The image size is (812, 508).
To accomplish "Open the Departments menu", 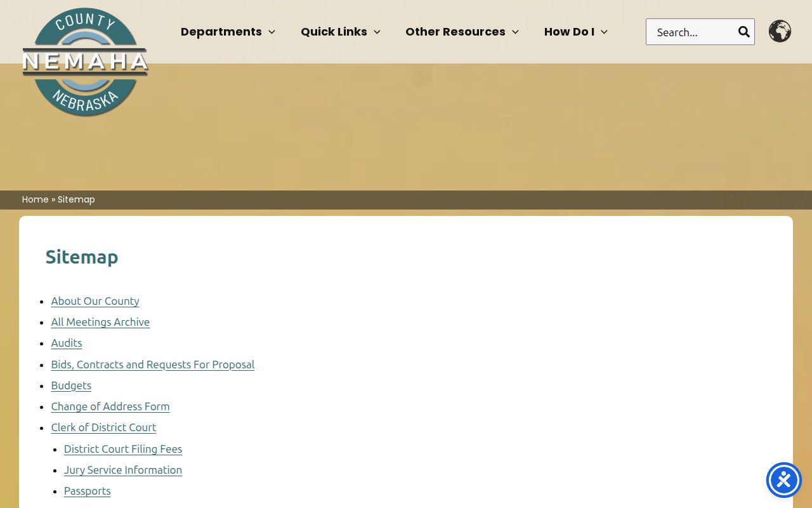I will 221,32.
